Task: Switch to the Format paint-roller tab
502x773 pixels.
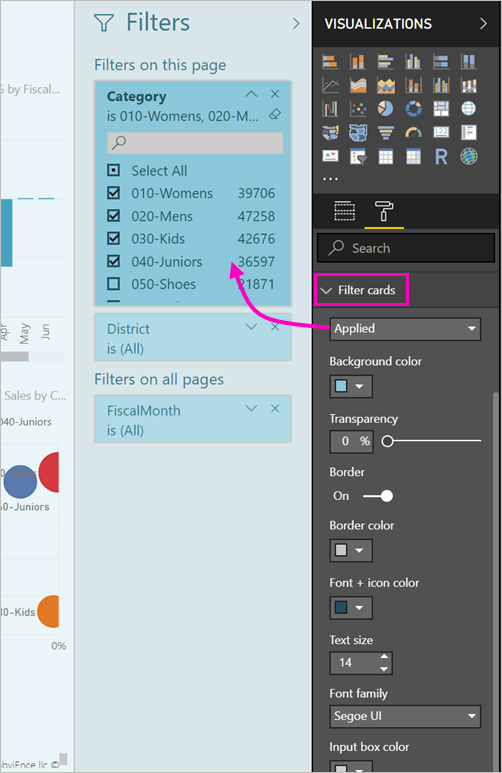Action: (x=384, y=211)
